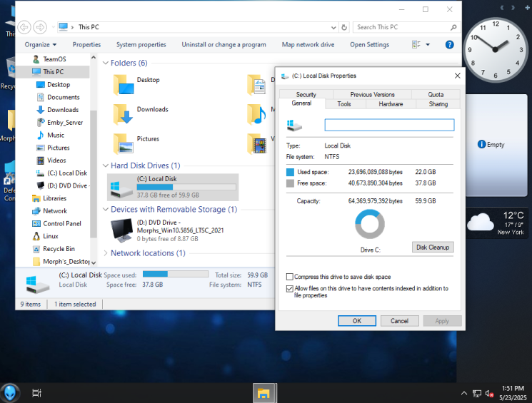The height and width of the screenshot is (403, 532).
Task: Switch to the Previous Versions tab
Action: 372,95
